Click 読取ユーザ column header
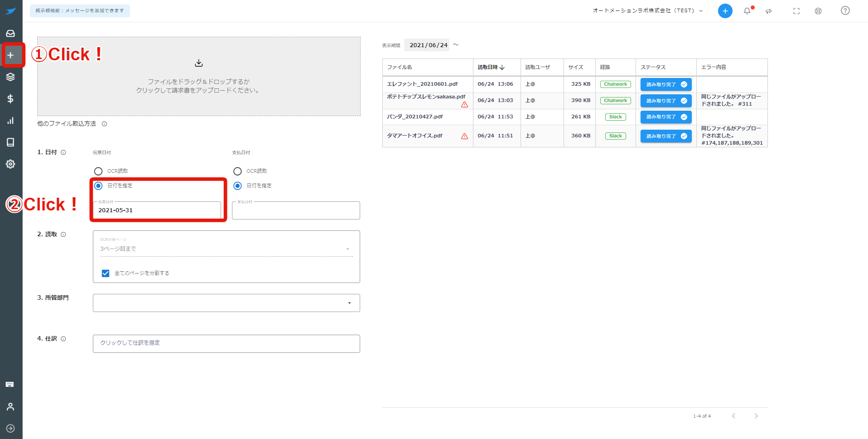Viewport: 868px width, 439px height. click(538, 67)
